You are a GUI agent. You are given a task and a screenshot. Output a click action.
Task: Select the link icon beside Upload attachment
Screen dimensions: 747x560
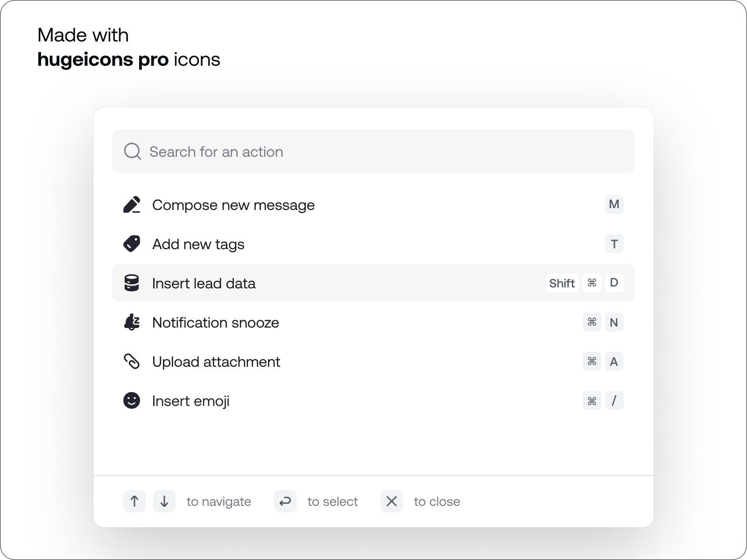[x=132, y=361]
